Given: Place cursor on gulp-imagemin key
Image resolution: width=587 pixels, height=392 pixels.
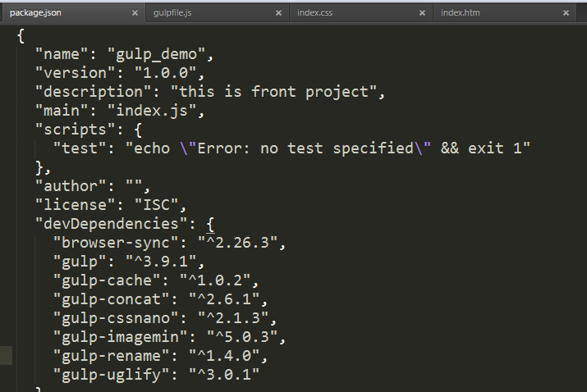Looking at the screenshot, I should coord(120,337).
